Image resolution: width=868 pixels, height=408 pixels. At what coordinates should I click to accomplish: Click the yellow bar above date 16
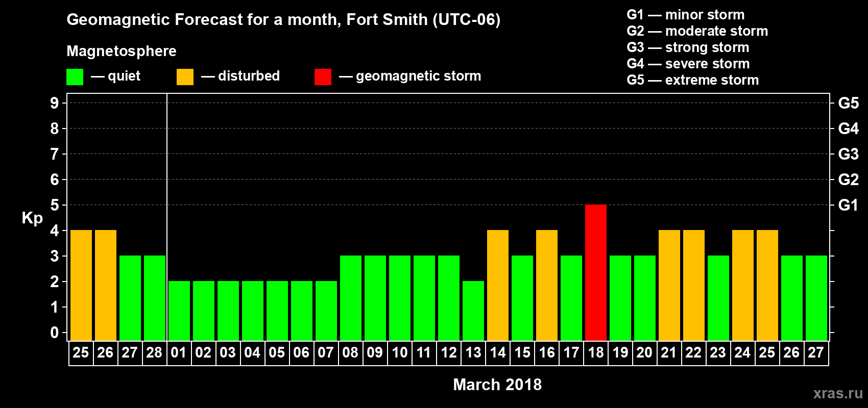click(547, 286)
